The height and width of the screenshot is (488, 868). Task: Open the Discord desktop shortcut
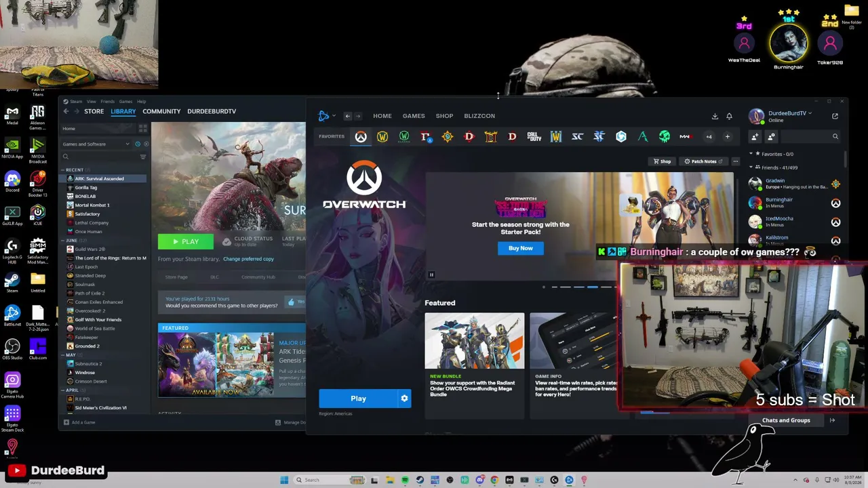12,181
